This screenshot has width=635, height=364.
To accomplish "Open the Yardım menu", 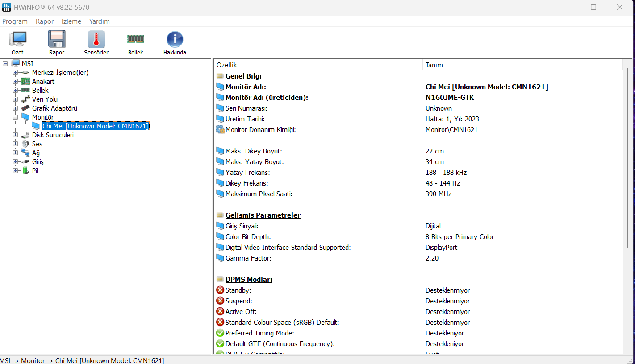I will (99, 21).
